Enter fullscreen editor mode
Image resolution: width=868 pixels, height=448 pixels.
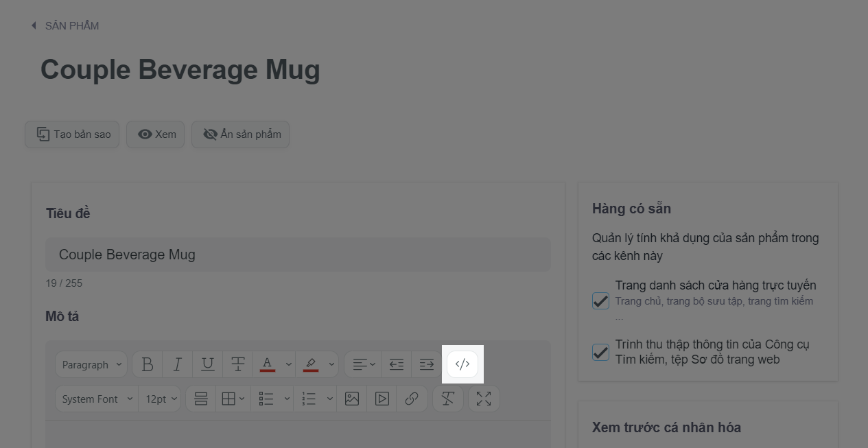(x=484, y=399)
